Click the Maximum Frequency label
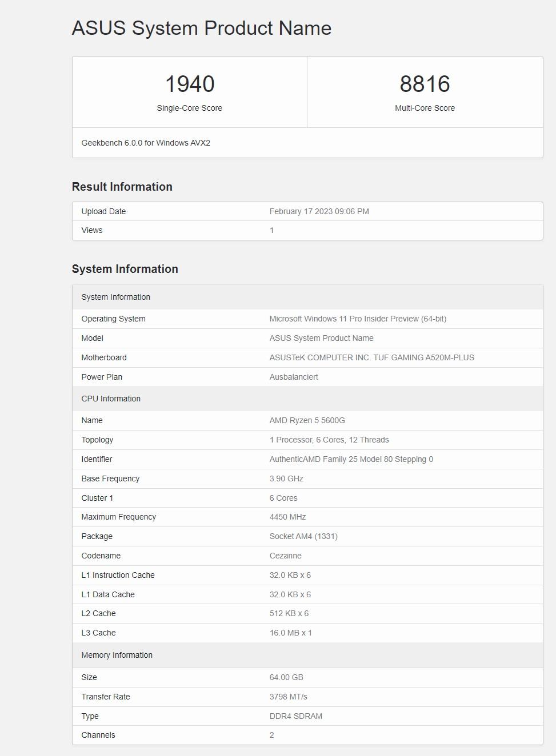556x756 pixels. tap(118, 517)
